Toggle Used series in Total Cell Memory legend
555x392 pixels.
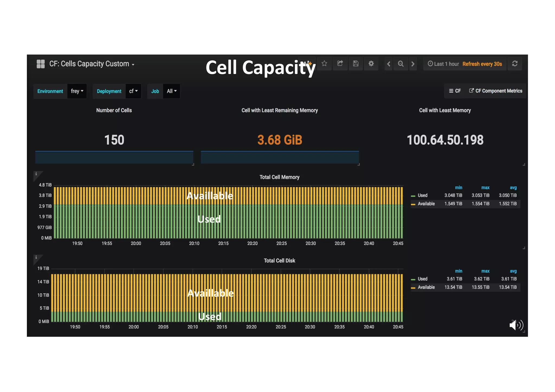pos(422,195)
